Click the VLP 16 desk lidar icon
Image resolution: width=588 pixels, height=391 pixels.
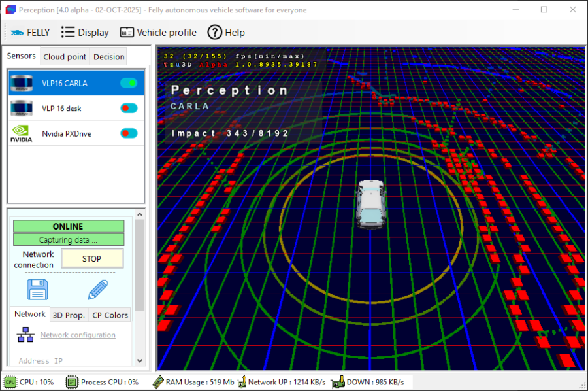[x=22, y=108]
